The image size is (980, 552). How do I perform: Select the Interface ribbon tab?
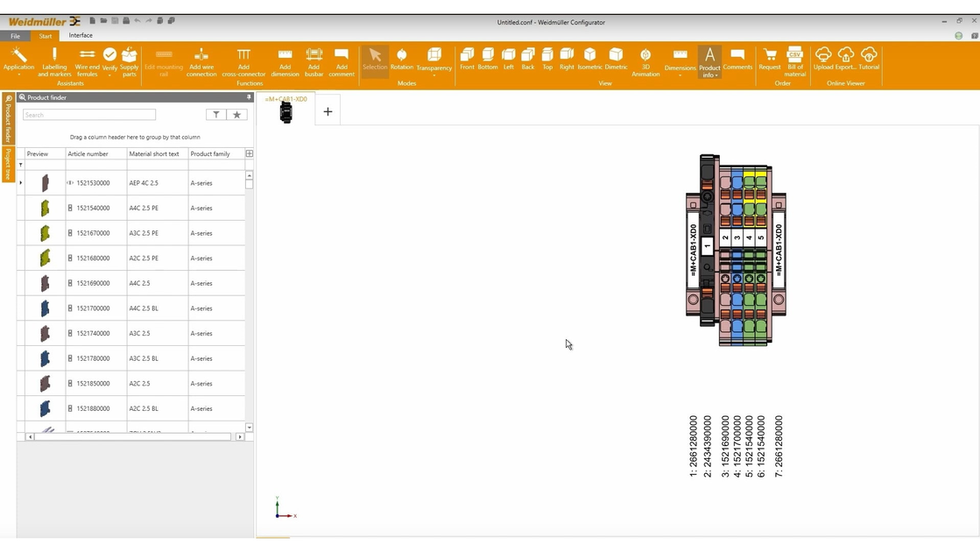tap(81, 36)
